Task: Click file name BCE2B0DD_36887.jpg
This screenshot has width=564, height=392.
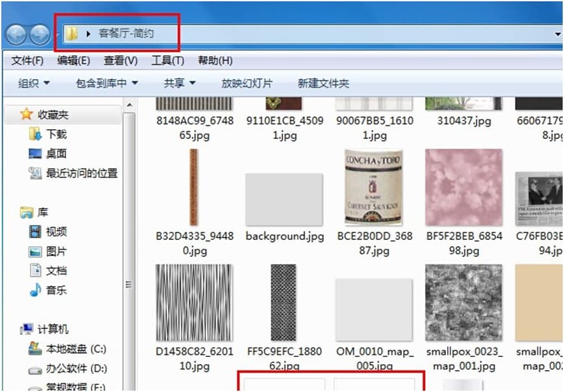Action: coord(374,243)
